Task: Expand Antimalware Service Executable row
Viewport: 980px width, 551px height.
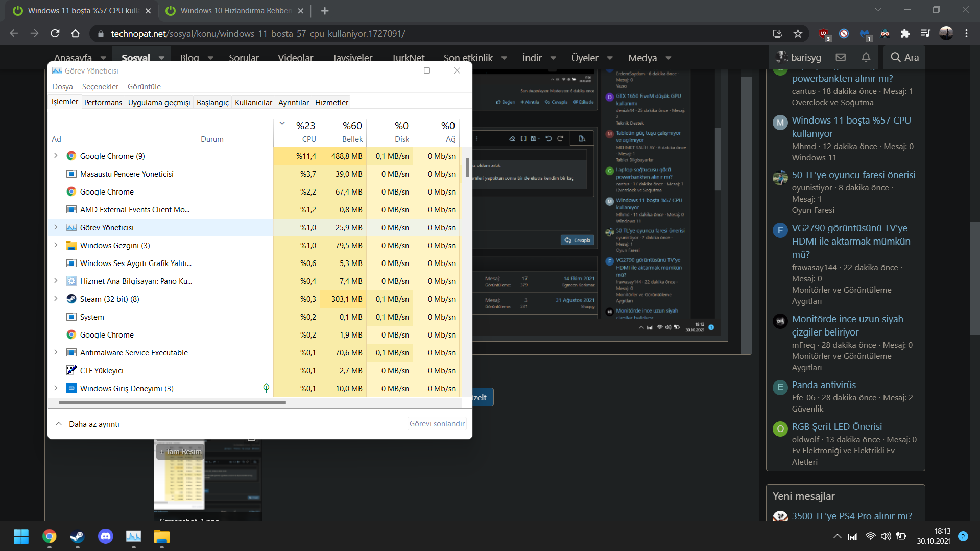Action: pos(56,352)
